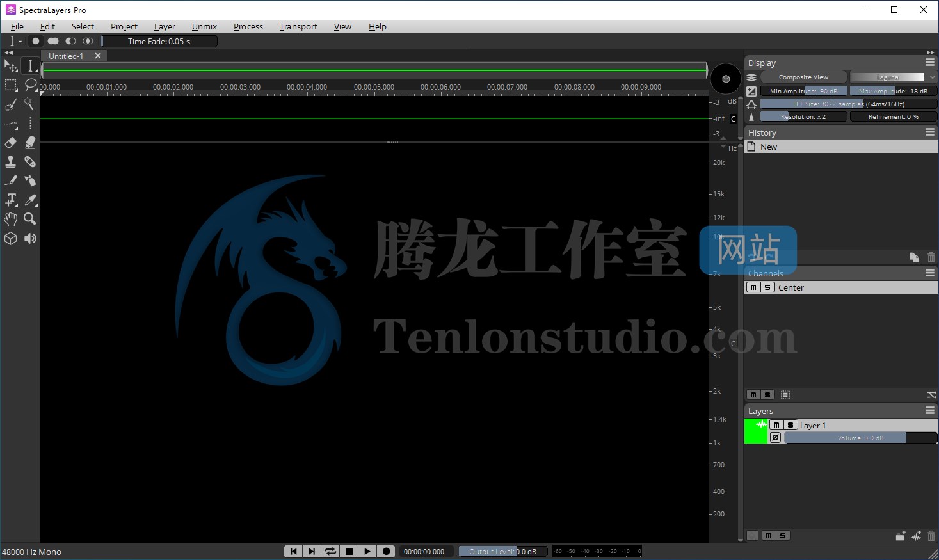Click the channel selection grid icon
Image resolution: width=939 pixels, height=560 pixels.
[785, 395]
